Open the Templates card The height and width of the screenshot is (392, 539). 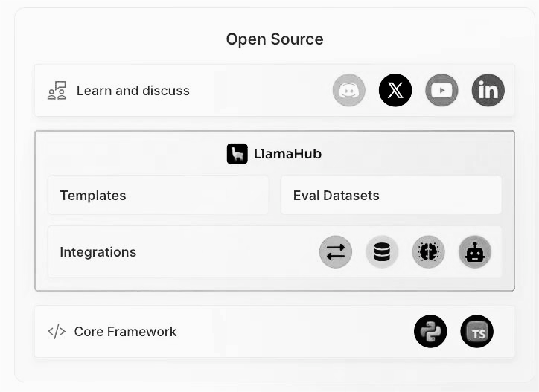point(158,195)
